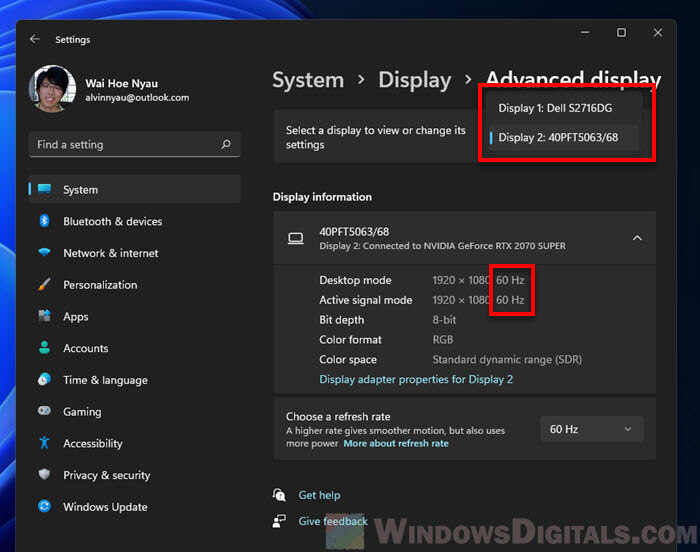The height and width of the screenshot is (552, 700).
Task: Go to Privacy & security settings
Action: [134, 475]
